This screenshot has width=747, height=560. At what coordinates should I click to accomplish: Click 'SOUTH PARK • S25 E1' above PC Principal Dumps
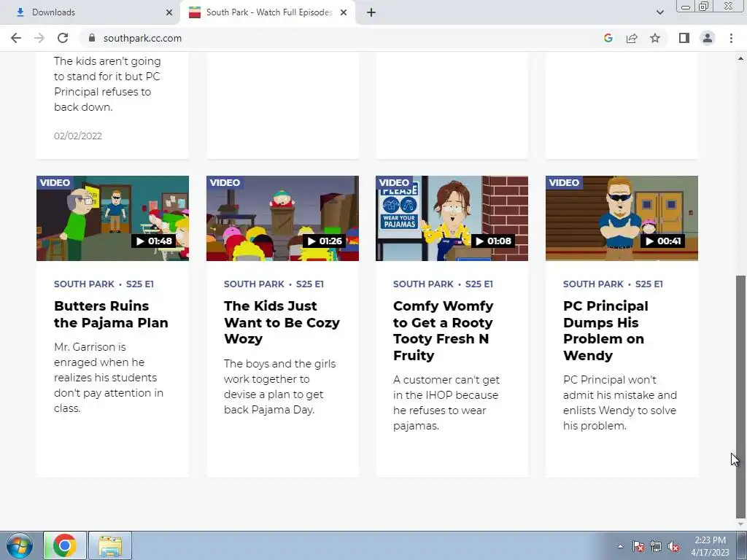613,284
